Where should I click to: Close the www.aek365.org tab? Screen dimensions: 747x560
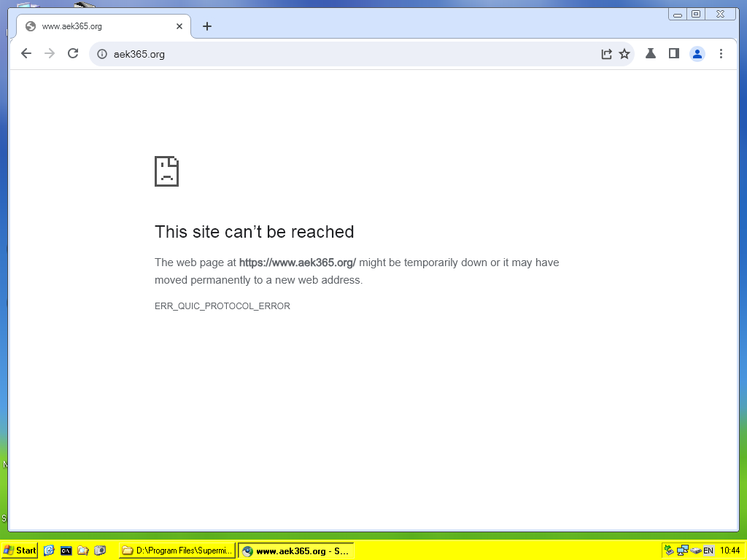(179, 26)
